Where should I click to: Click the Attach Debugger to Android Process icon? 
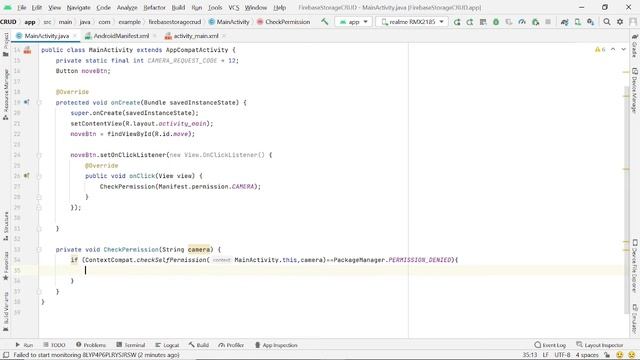click(535, 22)
